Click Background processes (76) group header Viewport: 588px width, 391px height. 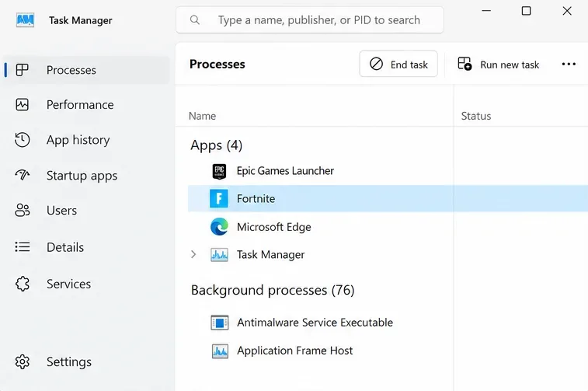(x=273, y=290)
